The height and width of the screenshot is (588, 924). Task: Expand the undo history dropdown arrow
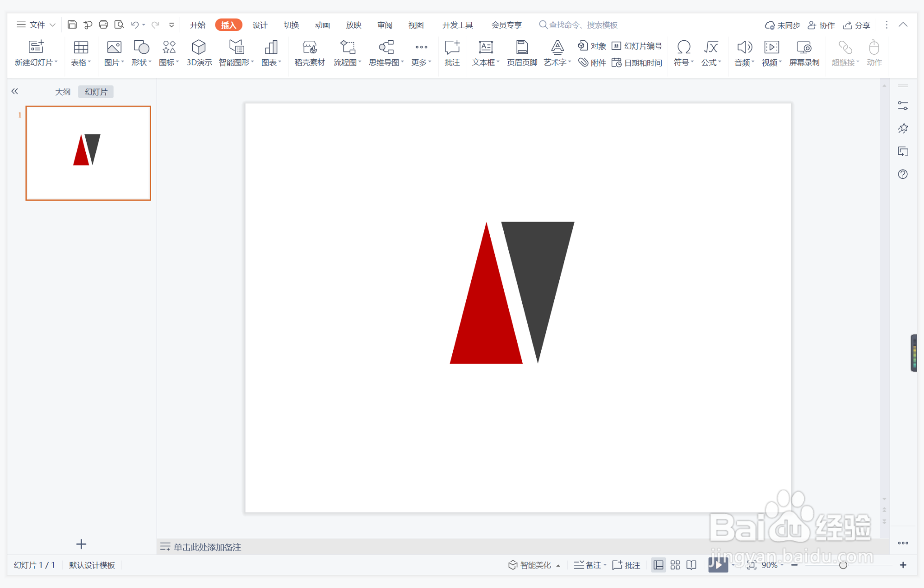point(144,25)
